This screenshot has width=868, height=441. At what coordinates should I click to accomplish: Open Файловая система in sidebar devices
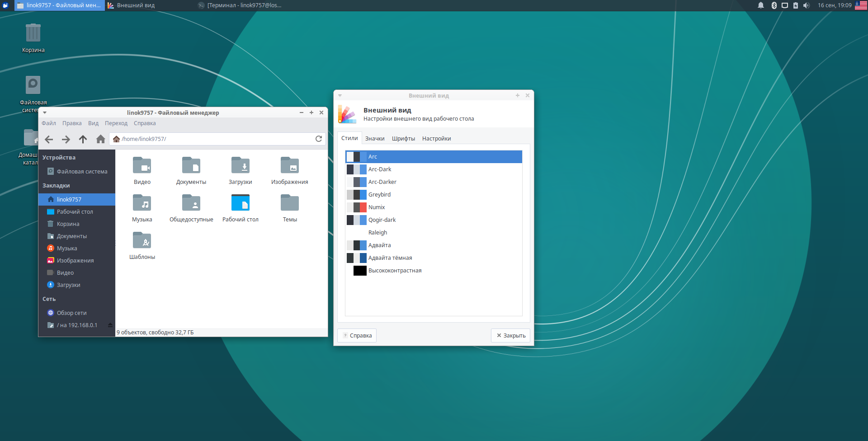[77, 172]
